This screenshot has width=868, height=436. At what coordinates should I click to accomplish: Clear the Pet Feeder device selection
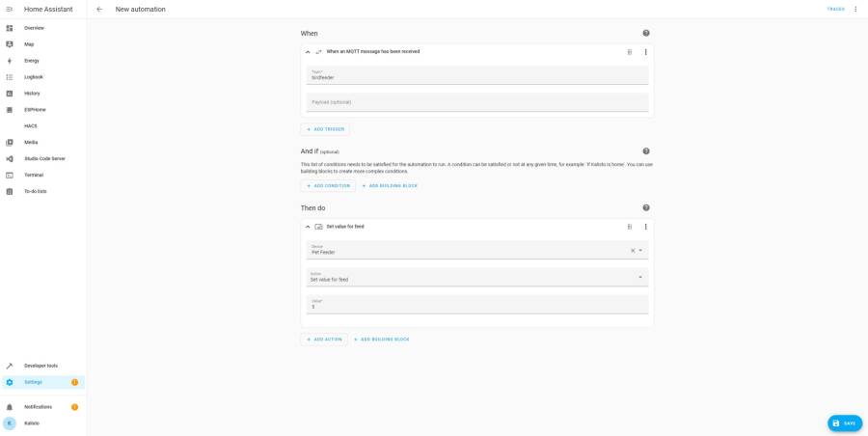point(633,251)
